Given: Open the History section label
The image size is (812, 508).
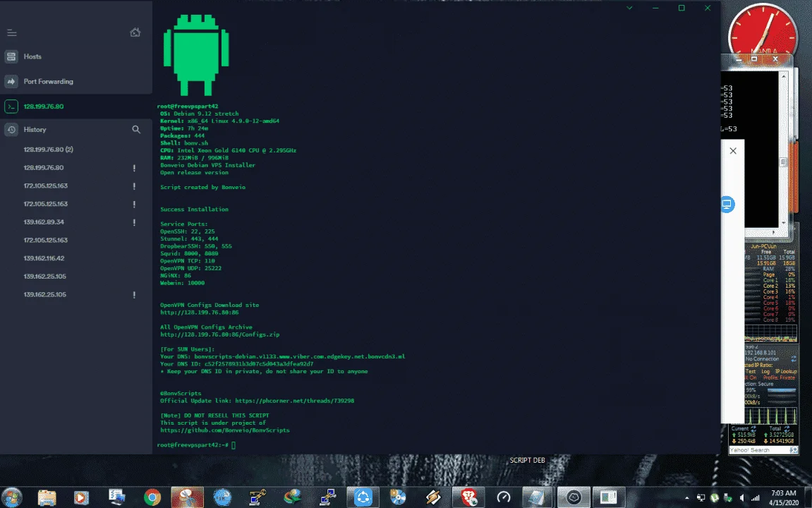Looking at the screenshot, I should [35, 129].
